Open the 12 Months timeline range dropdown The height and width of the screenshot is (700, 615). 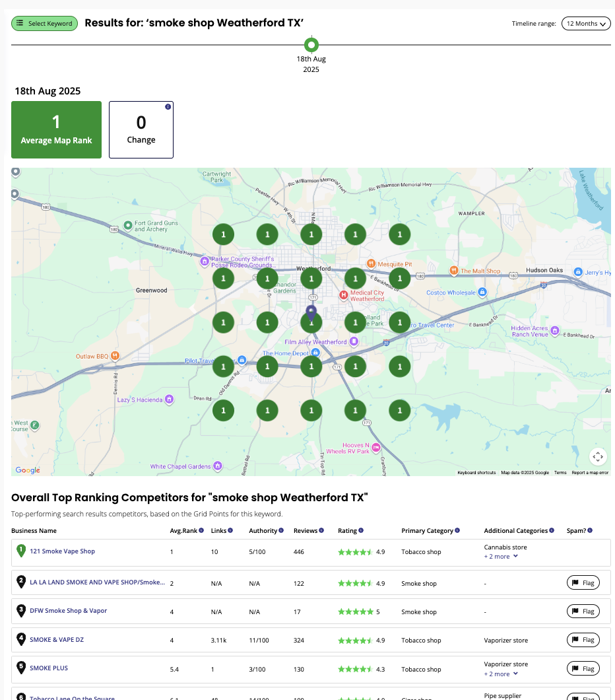(586, 23)
